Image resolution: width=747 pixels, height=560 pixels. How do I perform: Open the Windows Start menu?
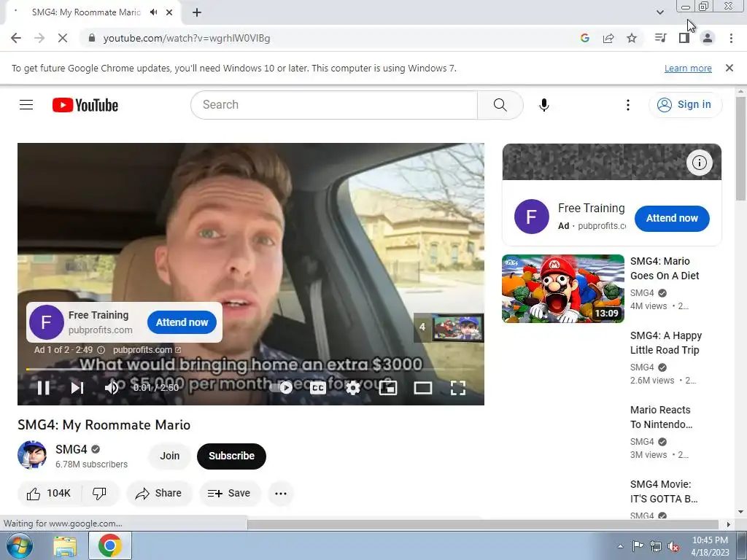(x=19, y=545)
